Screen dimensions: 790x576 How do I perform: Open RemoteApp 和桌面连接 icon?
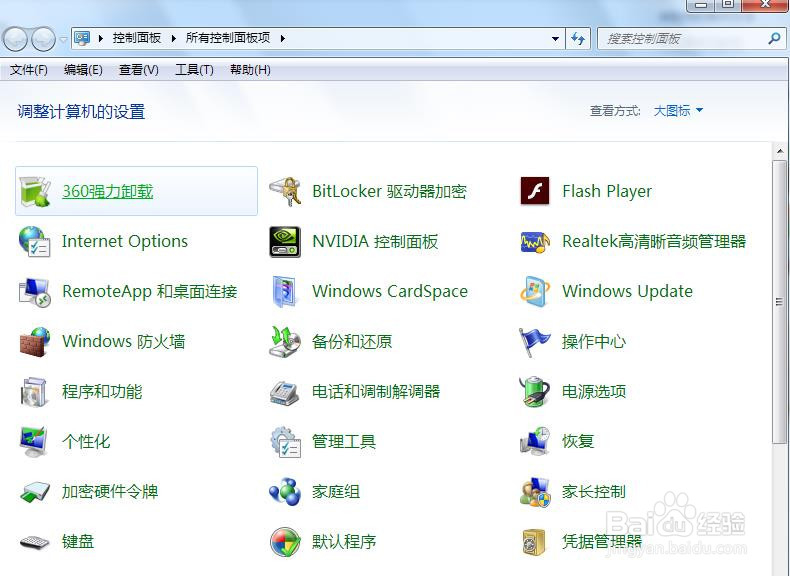coord(34,292)
